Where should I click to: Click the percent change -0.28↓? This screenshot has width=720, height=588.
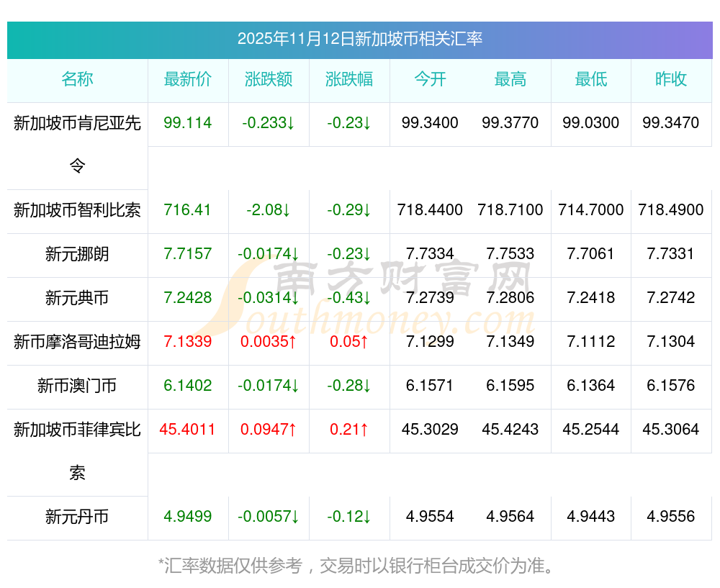pos(349,386)
